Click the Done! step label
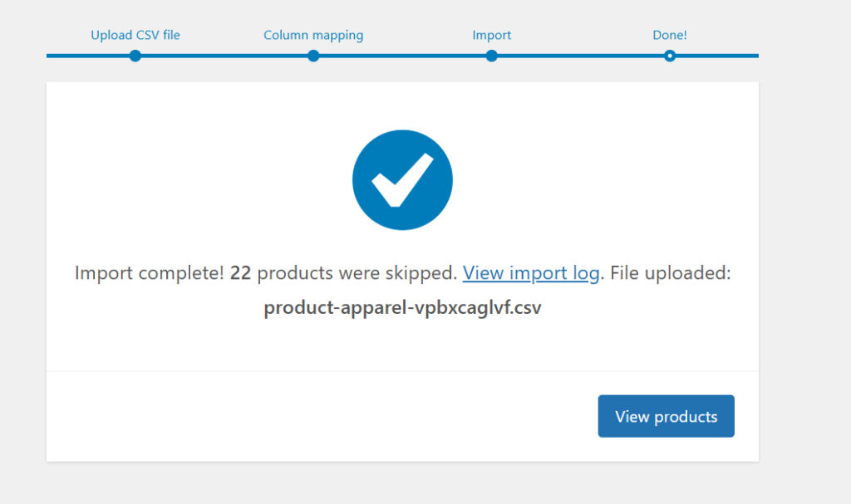Viewport: 851px width, 504px height. point(670,35)
